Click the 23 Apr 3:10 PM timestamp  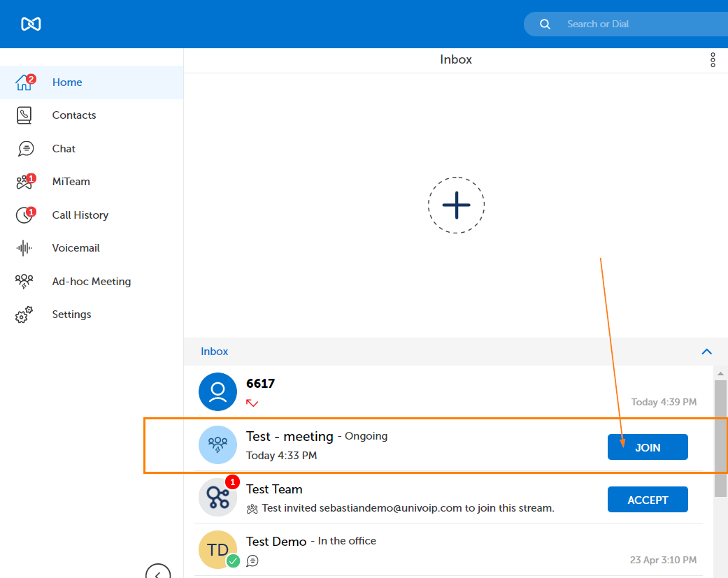click(x=663, y=560)
